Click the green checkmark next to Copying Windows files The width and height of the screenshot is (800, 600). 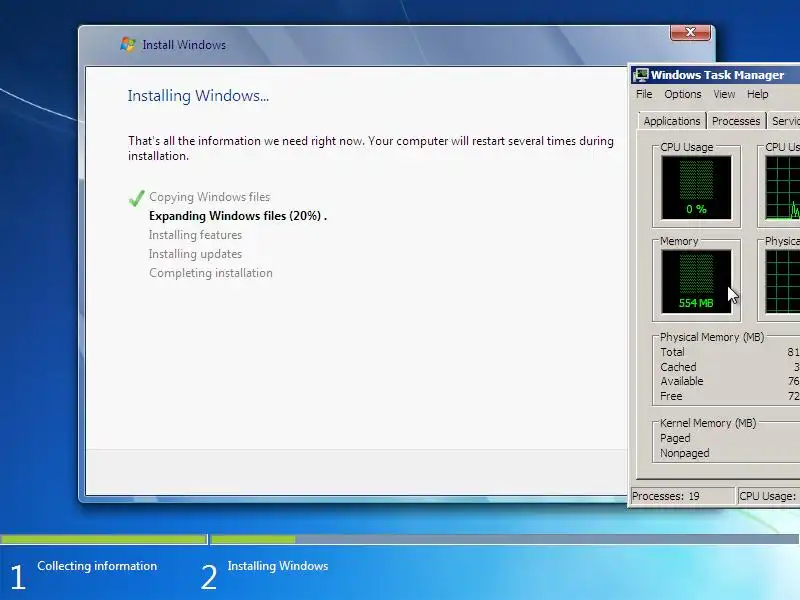click(136, 198)
